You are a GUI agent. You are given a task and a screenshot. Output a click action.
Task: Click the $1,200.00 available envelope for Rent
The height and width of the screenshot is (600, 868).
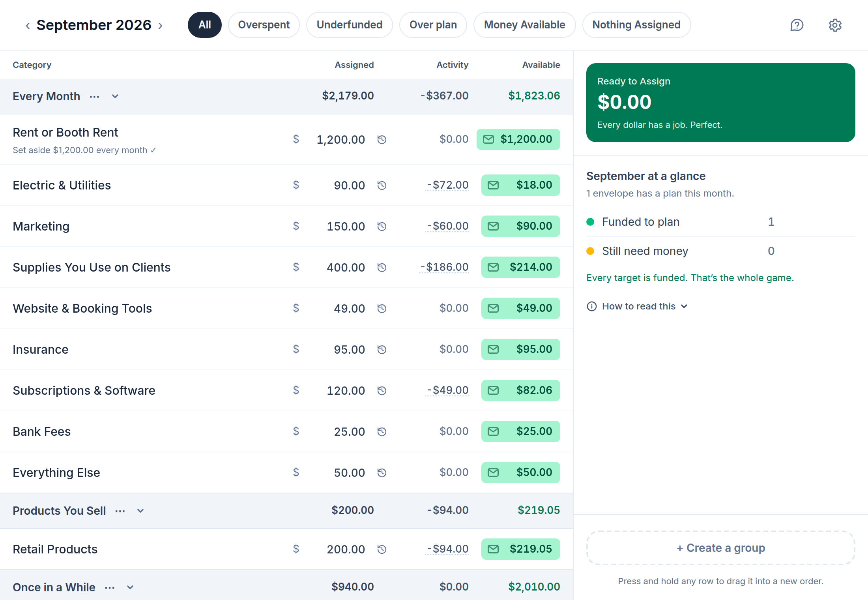[518, 139]
